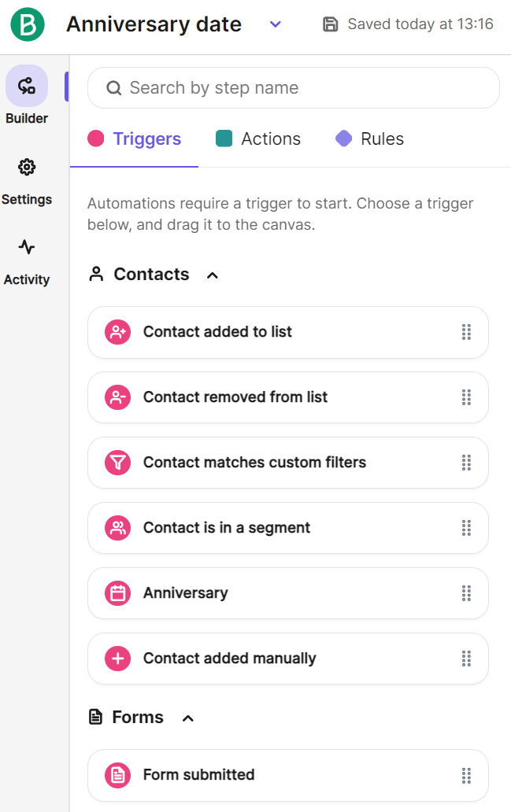The width and height of the screenshot is (511, 812).
Task: Open Settings from the left sidebar
Action: point(26,167)
